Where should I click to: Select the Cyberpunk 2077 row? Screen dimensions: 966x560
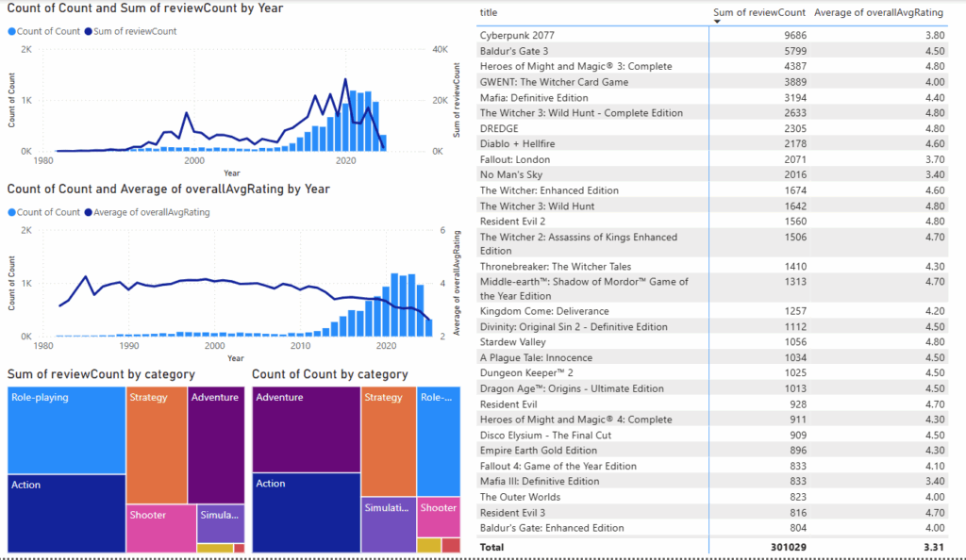711,36
